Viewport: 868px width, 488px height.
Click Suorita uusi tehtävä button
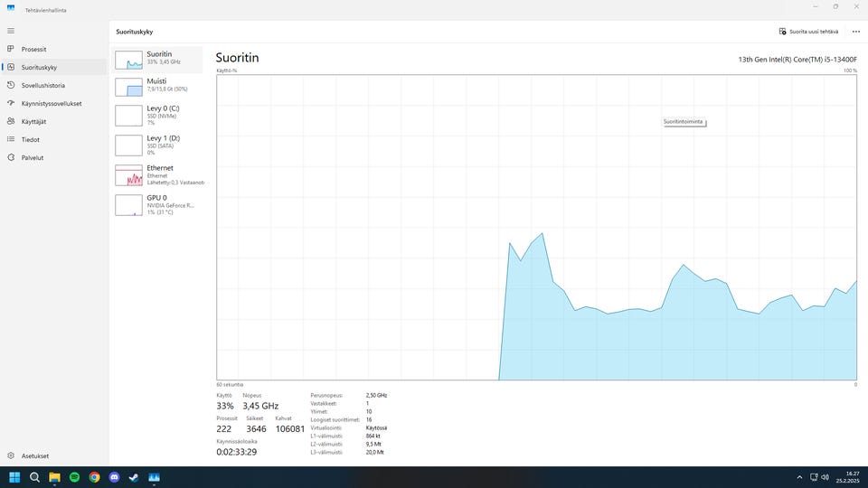tap(808, 32)
